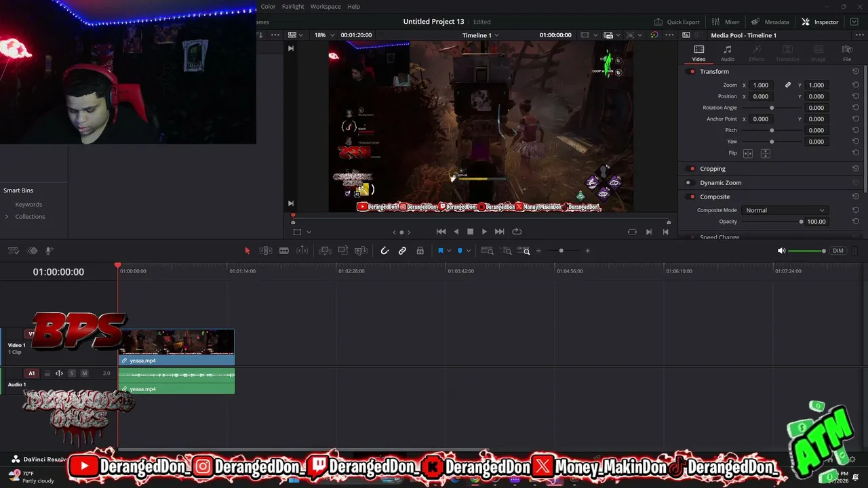The image size is (868, 488).
Task: Toggle the Loop playback button
Action: (x=517, y=232)
